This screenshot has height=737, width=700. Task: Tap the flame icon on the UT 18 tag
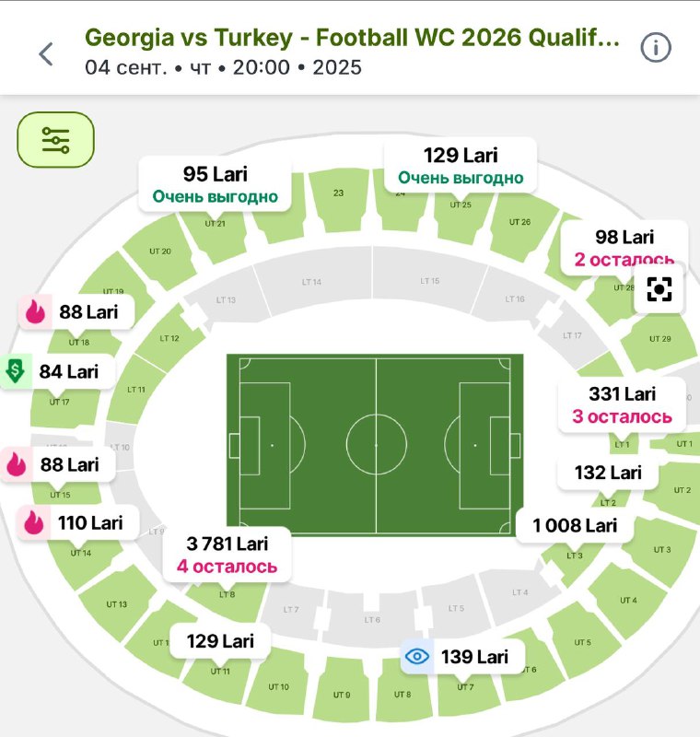pos(35,311)
